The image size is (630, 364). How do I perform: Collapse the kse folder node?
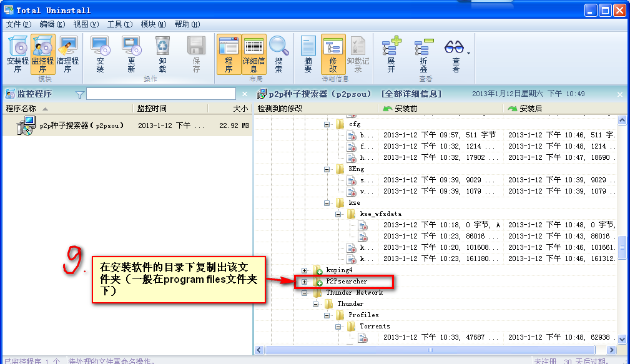(x=327, y=204)
